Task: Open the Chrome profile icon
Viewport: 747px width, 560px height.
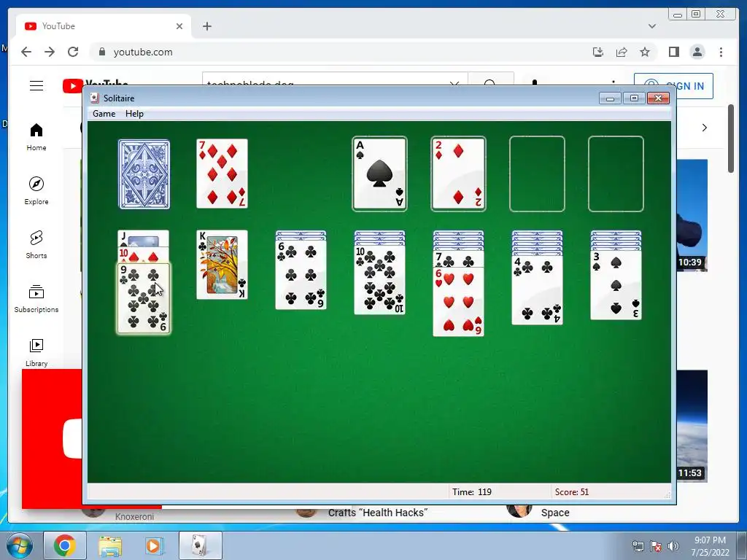Action: pyautogui.click(x=697, y=52)
